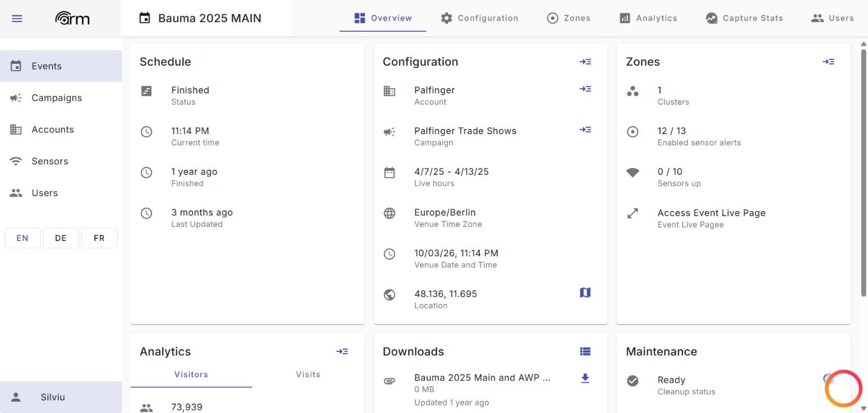
Task: Click the 0 / 10 sensors up value
Action: [670, 171]
